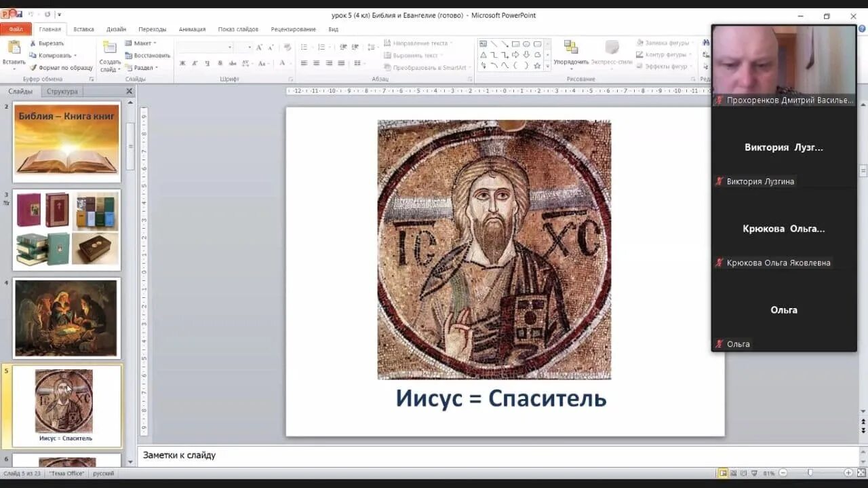Align text right in paragraph group
This screenshot has width=868, height=488.
point(329,63)
